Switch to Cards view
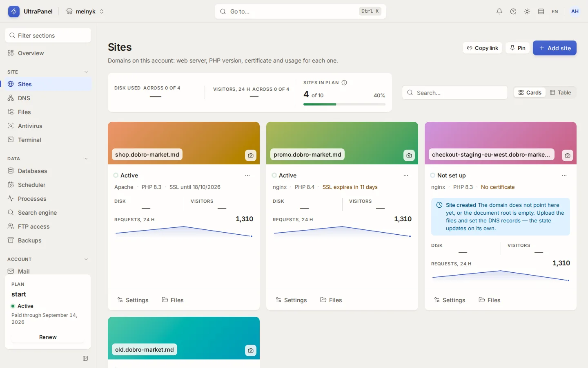Screen dimensions: 588x368 tap(530, 93)
